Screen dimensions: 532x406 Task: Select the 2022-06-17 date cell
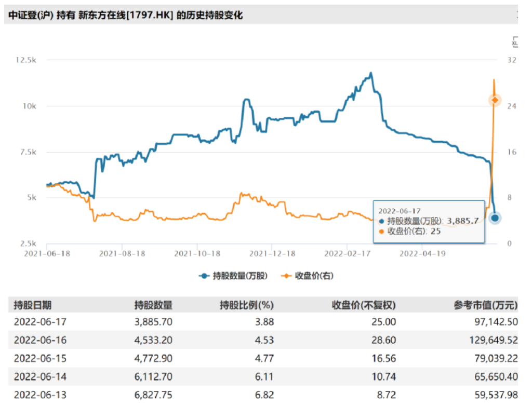coord(40,321)
